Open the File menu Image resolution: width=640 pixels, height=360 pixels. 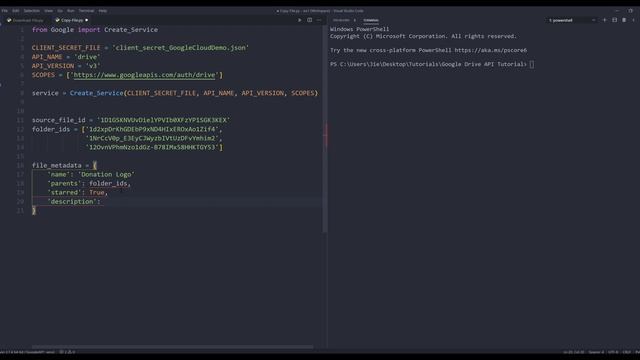click(4, 11)
